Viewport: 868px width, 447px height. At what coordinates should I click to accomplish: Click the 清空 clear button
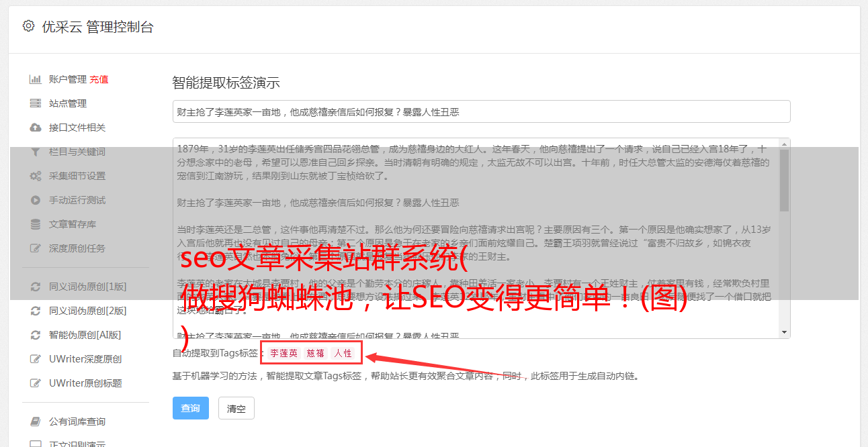(236, 408)
